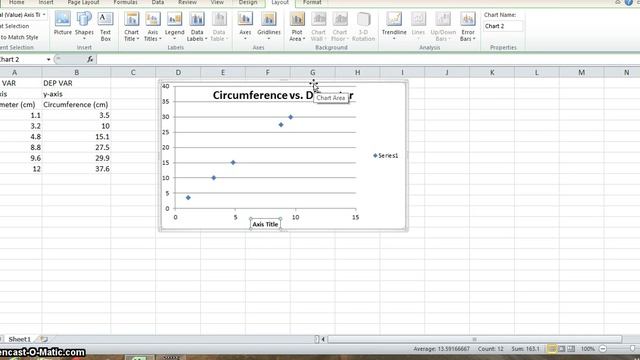Open the Formulas ribbon tab
Viewport: 640px width, 360px height.
click(x=125, y=2)
